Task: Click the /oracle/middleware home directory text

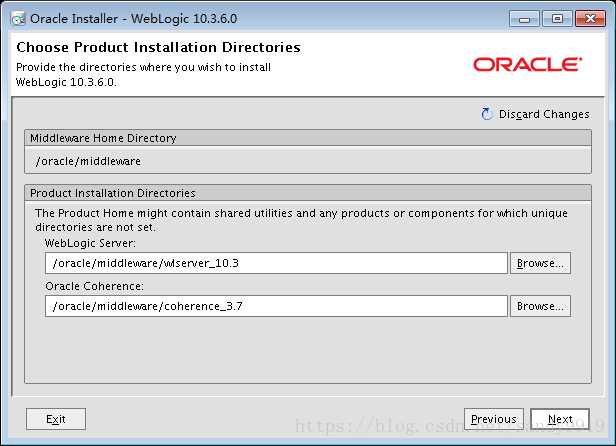Action: point(88,161)
